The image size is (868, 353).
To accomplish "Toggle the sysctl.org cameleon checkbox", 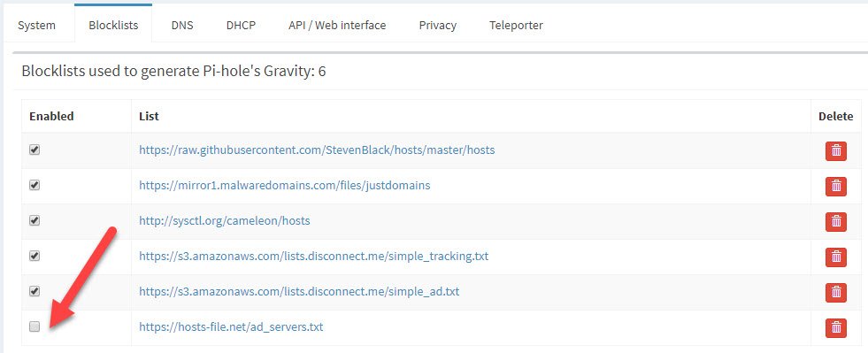I will [x=35, y=221].
